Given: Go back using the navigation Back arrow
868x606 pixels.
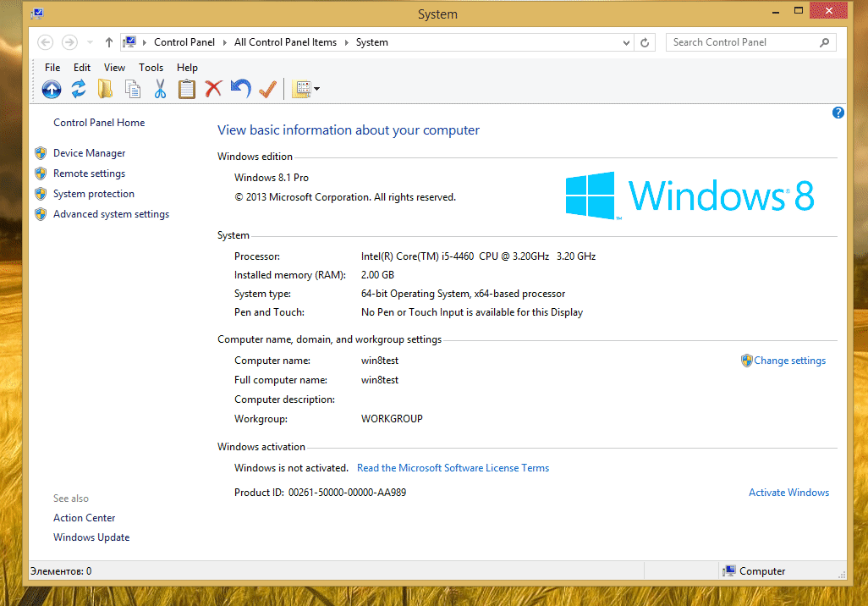Looking at the screenshot, I should click(x=46, y=42).
